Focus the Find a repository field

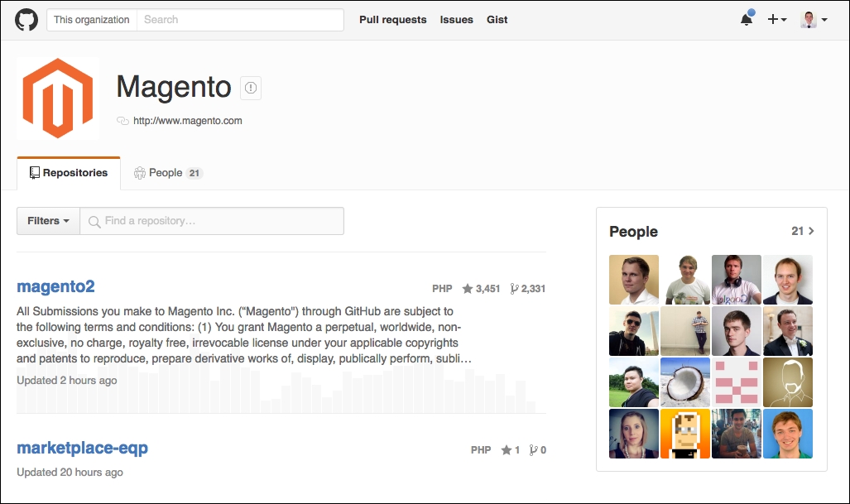pos(212,221)
